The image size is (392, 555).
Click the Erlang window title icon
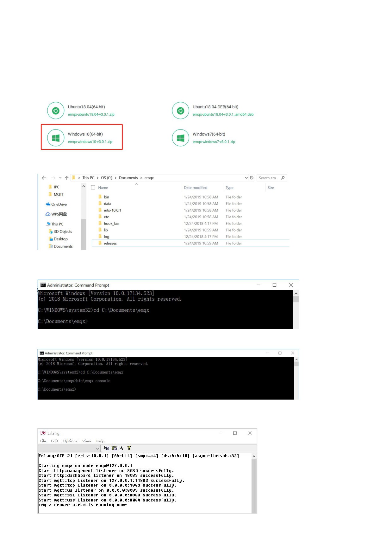(43, 433)
